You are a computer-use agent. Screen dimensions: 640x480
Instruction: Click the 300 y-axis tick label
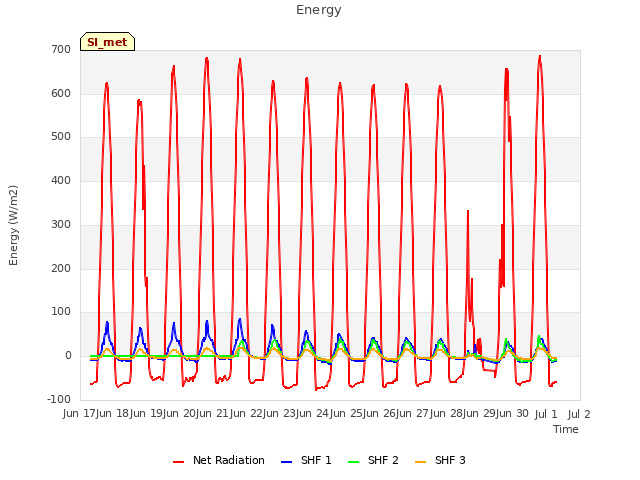(61, 224)
